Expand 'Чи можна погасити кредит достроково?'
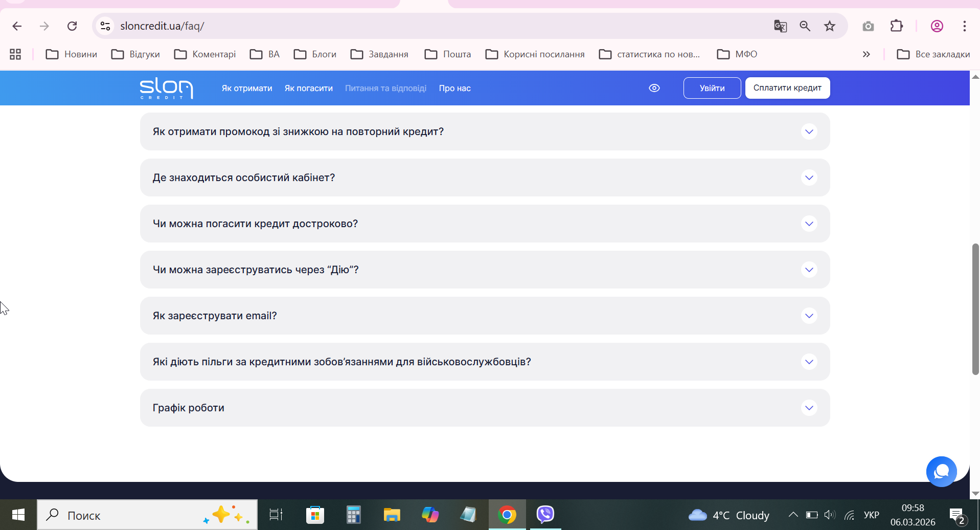 [x=485, y=224]
